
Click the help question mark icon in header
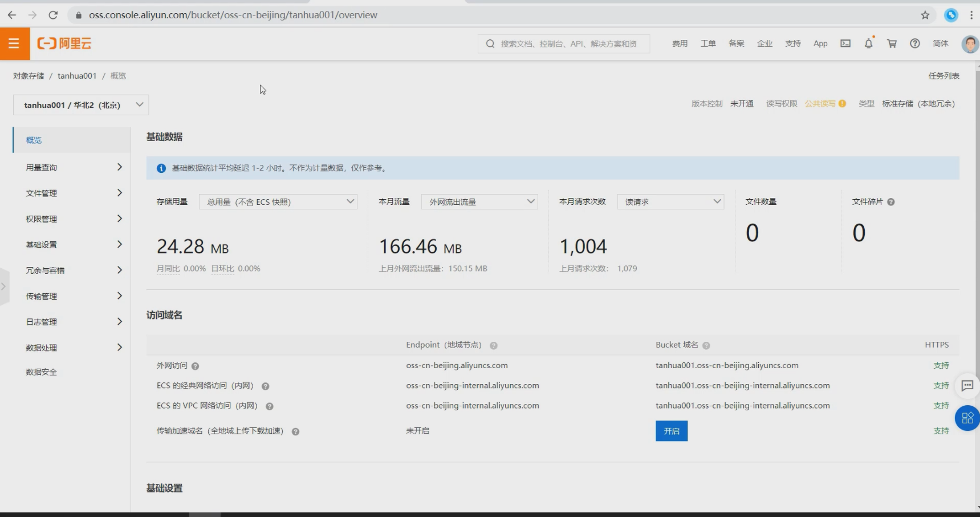coord(914,43)
